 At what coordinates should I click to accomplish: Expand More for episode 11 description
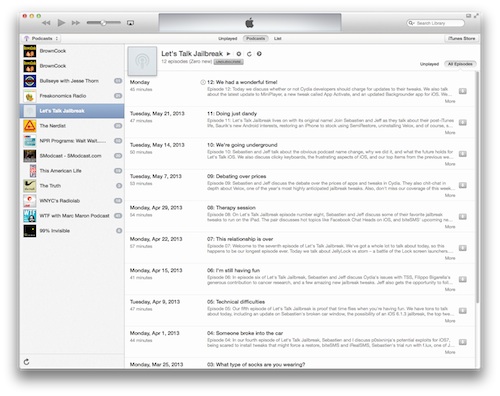[x=450, y=133]
